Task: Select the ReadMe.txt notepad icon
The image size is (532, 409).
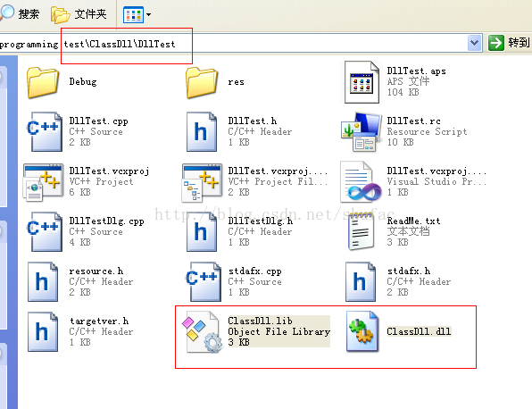Action: point(362,230)
